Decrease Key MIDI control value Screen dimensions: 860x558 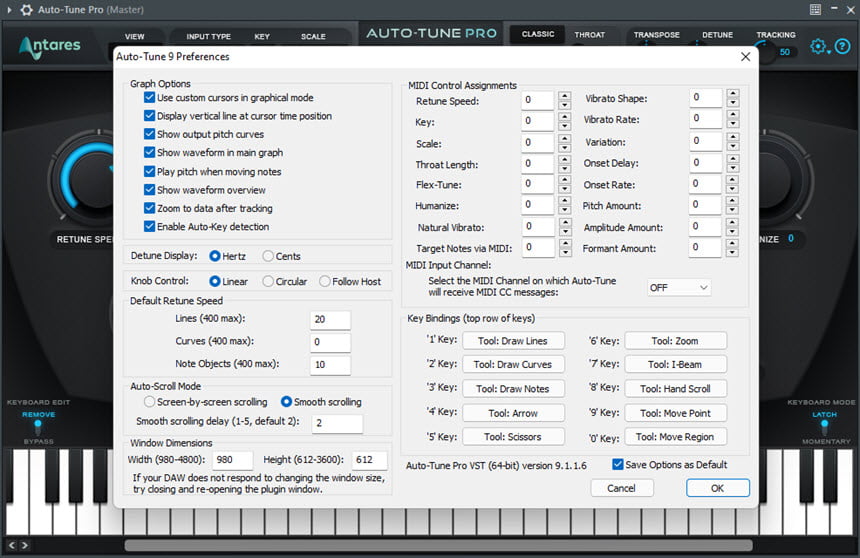click(x=564, y=126)
